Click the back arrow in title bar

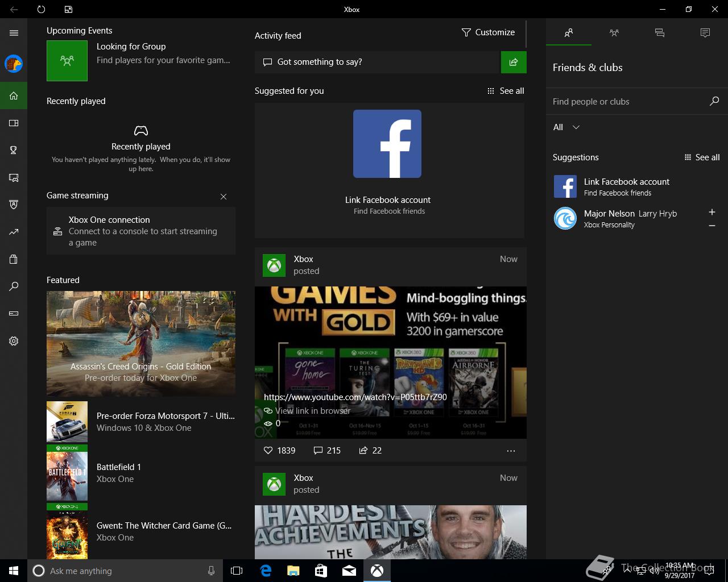point(14,9)
